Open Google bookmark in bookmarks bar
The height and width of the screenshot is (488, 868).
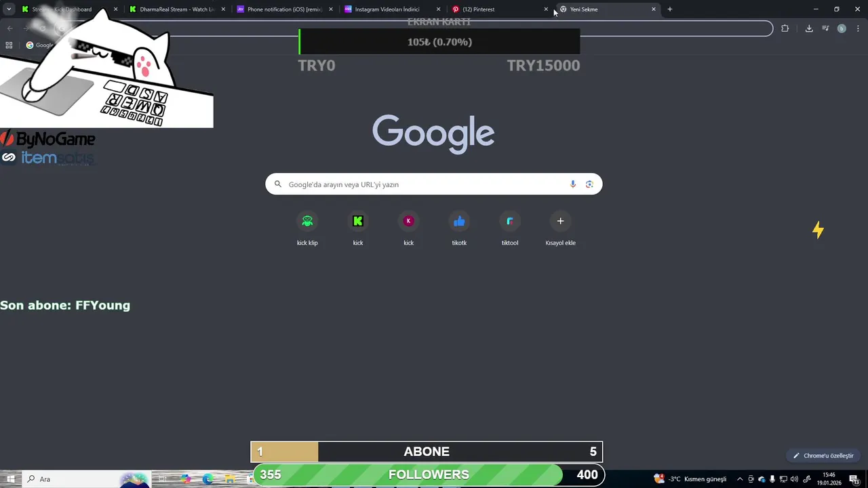click(39, 45)
